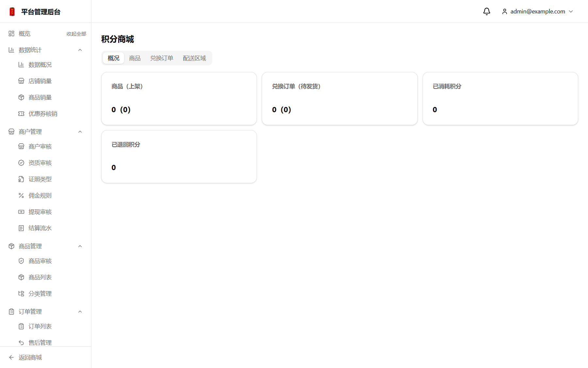Click the user avatar icon beside admin email
Viewport: 588px width, 368px height.
(505, 11)
